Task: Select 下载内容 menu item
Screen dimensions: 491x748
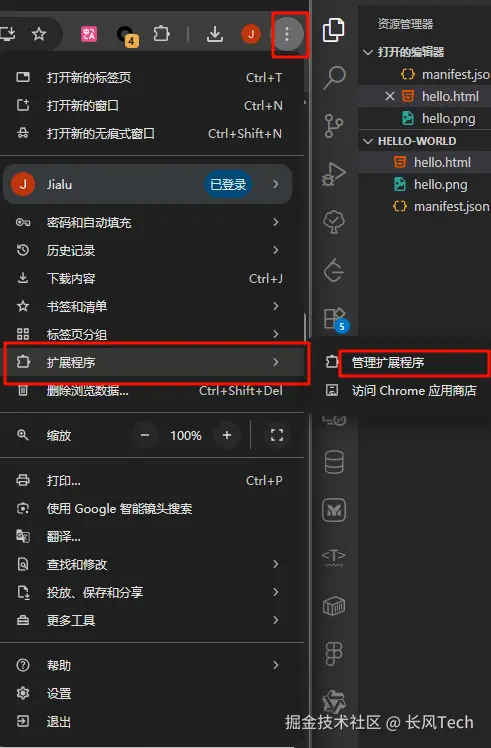Action: (152, 278)
